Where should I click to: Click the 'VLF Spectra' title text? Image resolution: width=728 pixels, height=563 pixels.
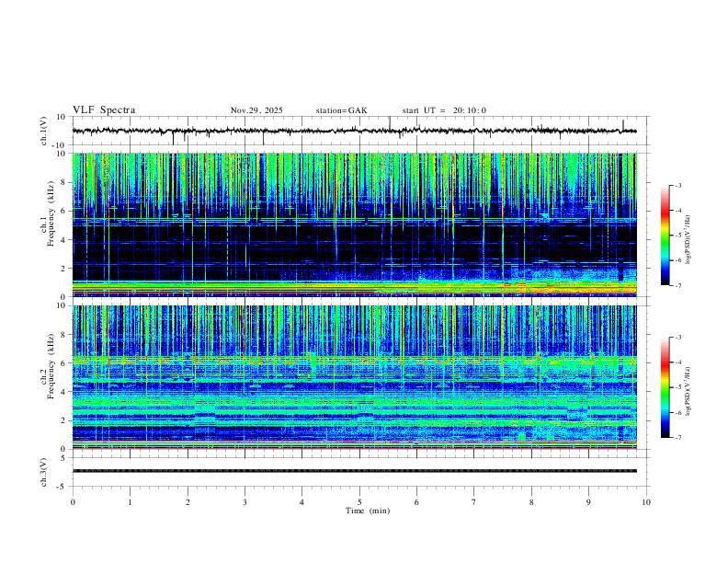(x=104, y=110)
